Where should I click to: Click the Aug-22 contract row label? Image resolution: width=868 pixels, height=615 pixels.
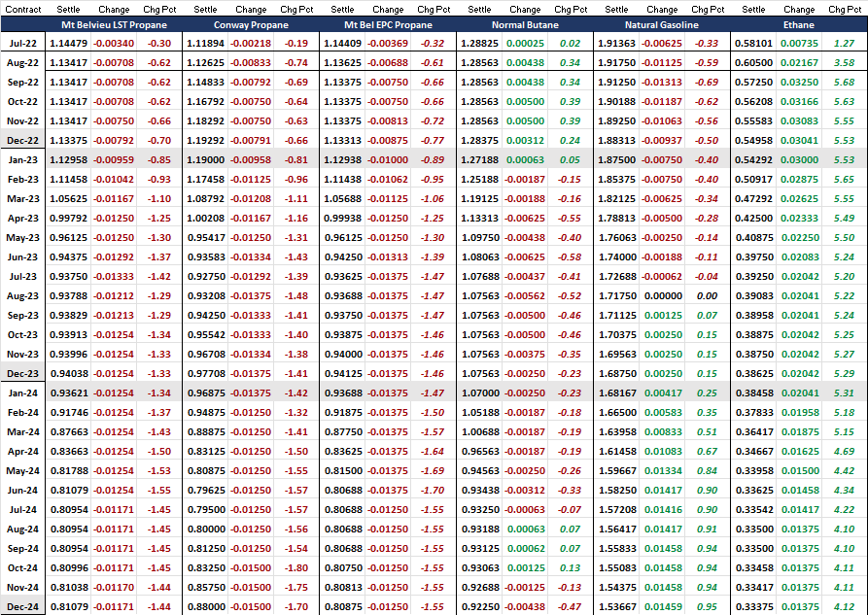click(23, 62)
